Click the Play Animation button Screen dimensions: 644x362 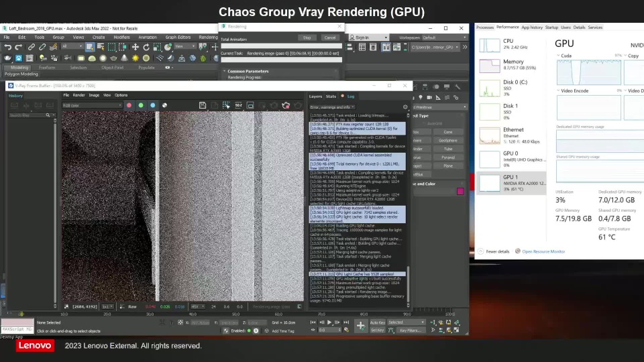click(x=329, y=322)
